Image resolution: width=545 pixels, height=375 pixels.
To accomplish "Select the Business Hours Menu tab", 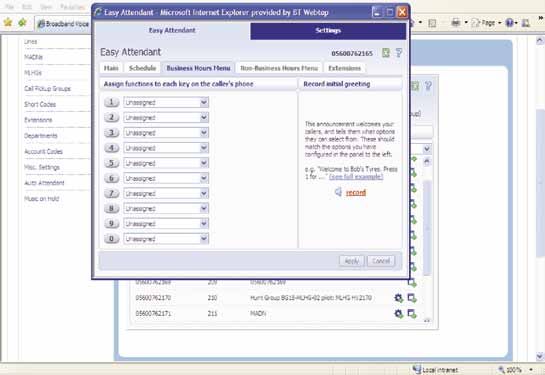I will (198, 68).
